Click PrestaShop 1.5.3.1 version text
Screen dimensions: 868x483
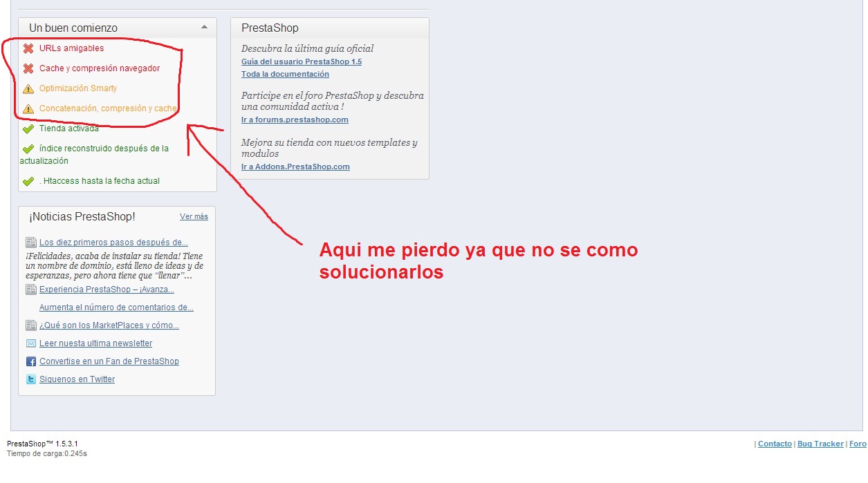pos(42,444)
